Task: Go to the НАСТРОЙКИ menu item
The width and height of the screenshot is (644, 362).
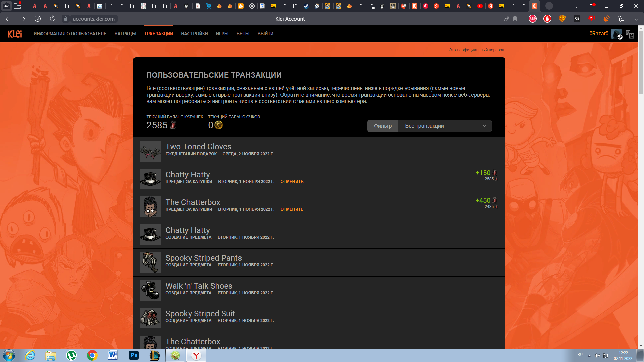Action: [x=194, y=34]
